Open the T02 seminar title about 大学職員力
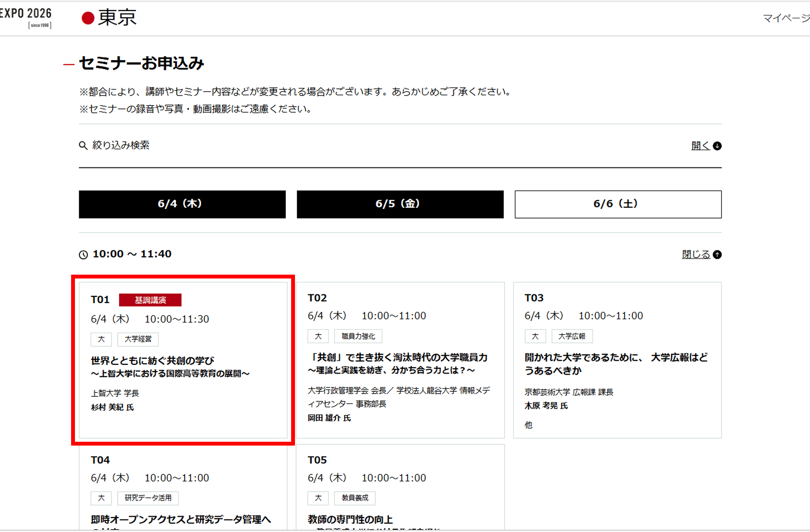 pyautogui.click(x=397, y=363)
